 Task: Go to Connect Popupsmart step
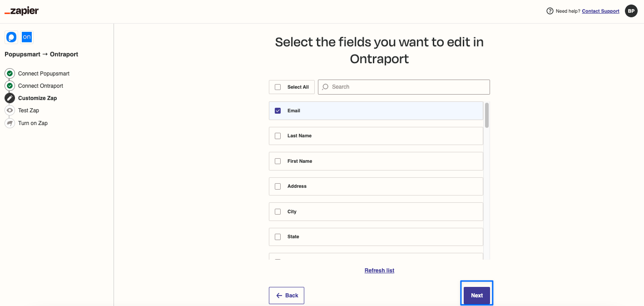44,73
